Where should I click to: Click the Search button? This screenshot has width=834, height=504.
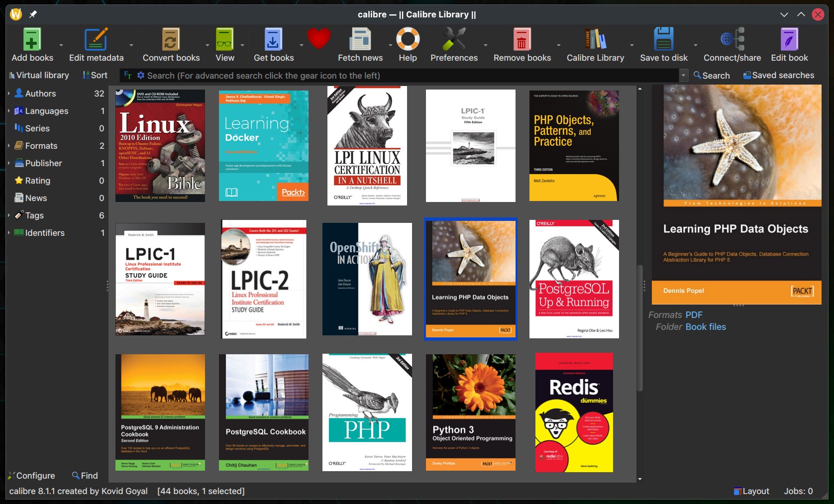click(x=712, y=75)
